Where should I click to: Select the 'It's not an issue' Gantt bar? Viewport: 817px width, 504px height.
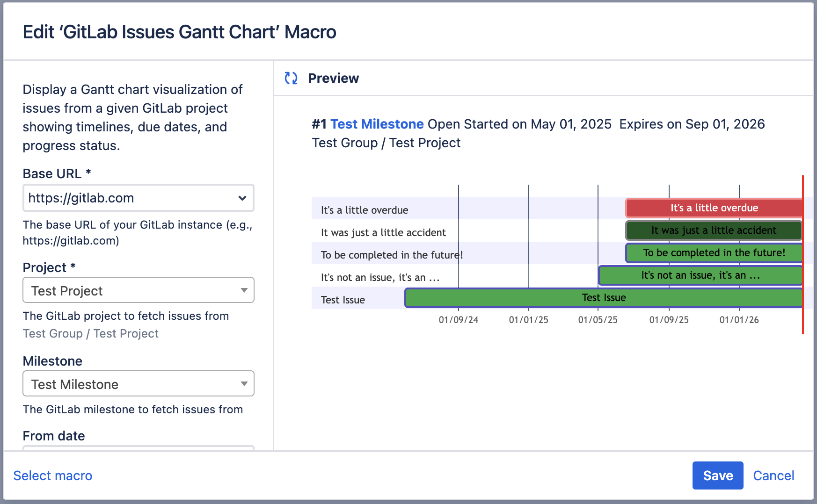700,275
